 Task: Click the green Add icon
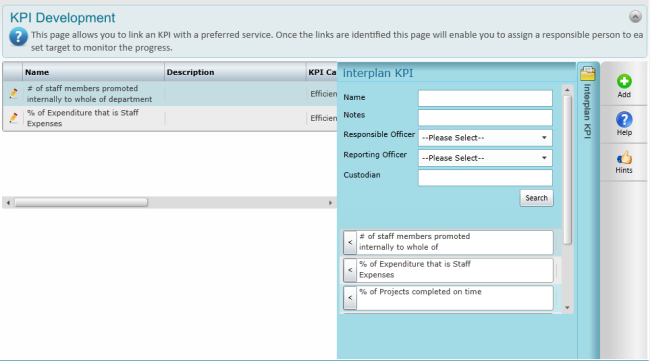[624, 82]
